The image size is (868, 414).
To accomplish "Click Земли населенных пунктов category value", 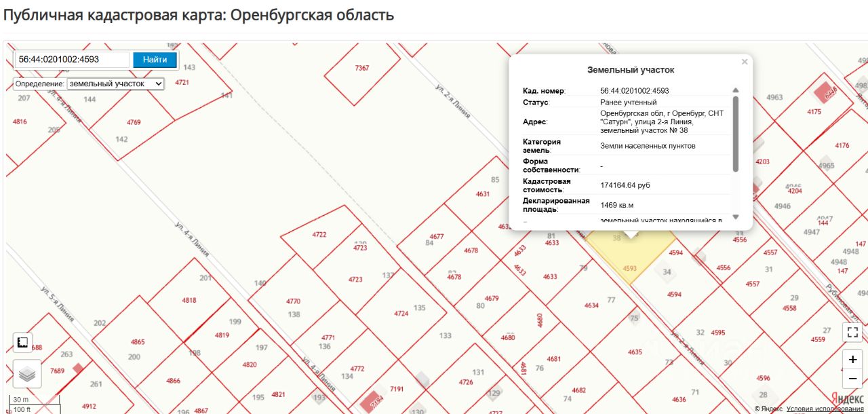I will [x=648, y=146].
